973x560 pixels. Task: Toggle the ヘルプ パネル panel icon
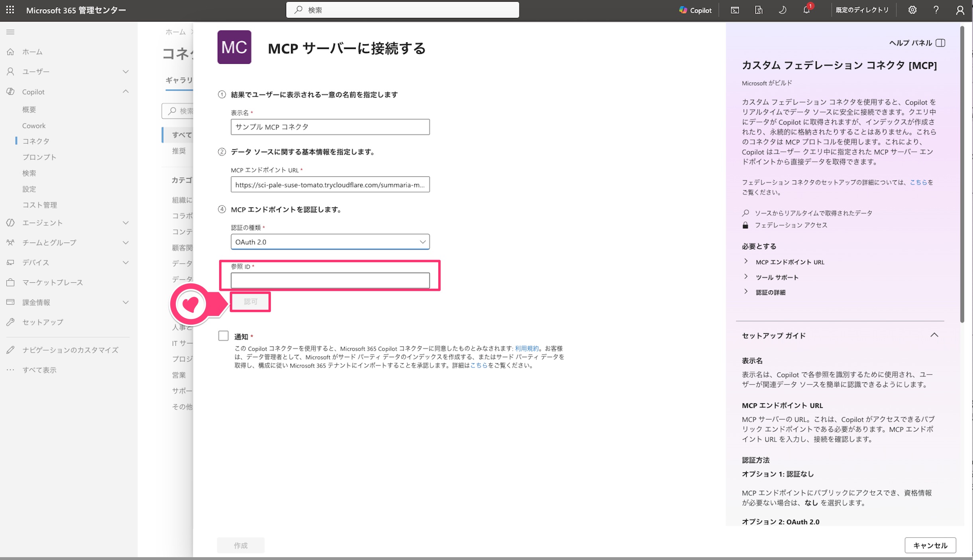point(940,43)
